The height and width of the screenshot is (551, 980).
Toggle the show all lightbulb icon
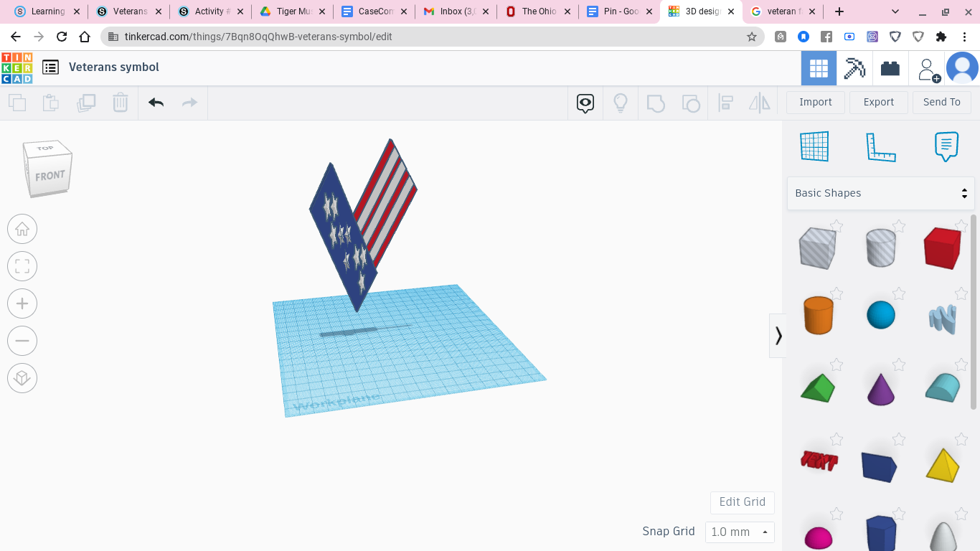coord(621,103)
